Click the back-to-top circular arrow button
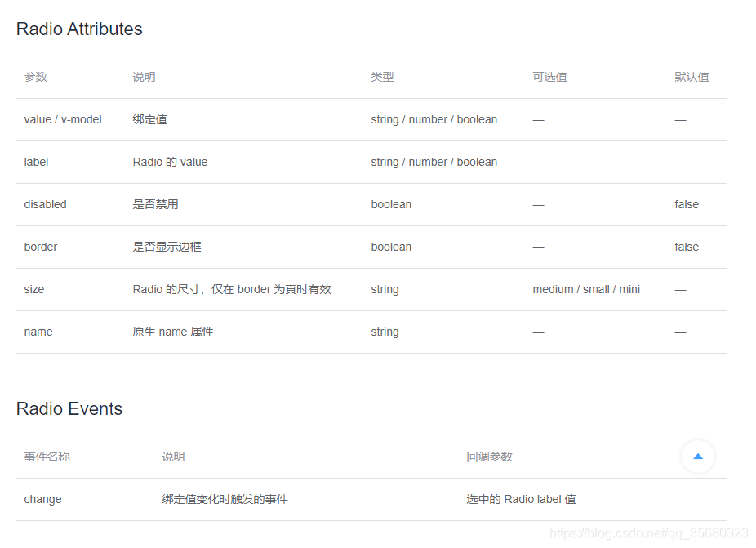 click(698, 457)
